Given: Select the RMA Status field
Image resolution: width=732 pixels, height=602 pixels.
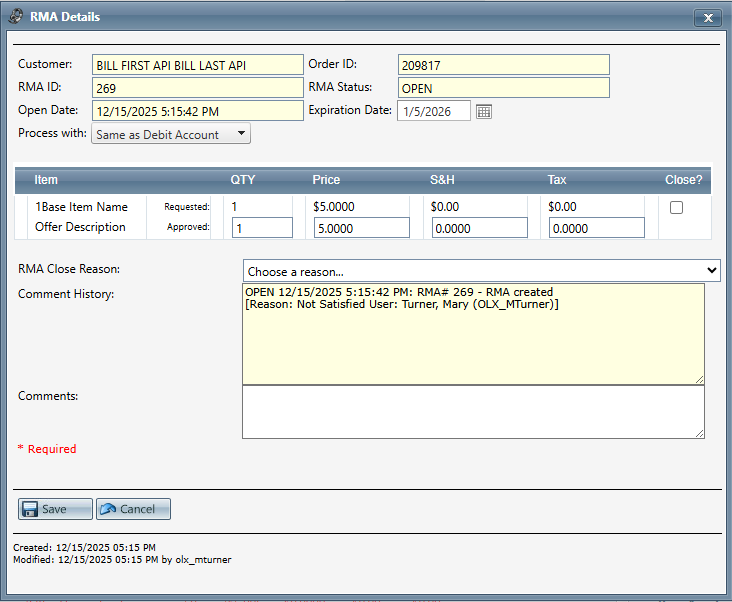Looking at the screenshot, I should click(x=503, y=88).
